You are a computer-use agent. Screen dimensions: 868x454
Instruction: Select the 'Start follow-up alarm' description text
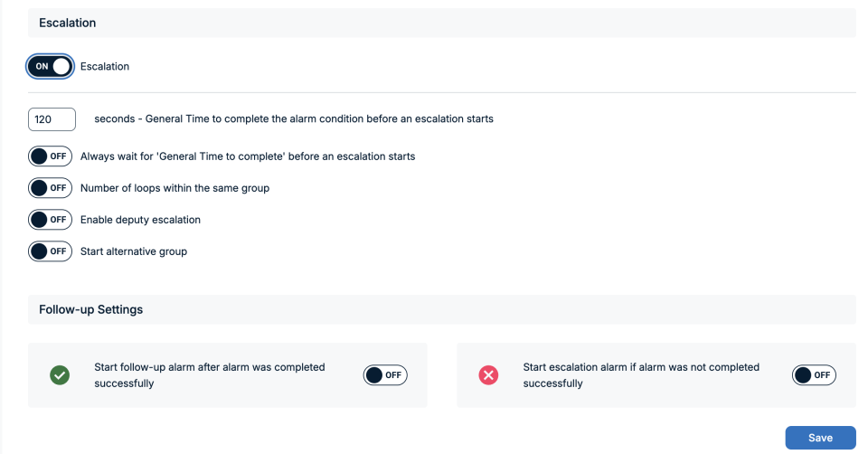click(x=210, y=375)
